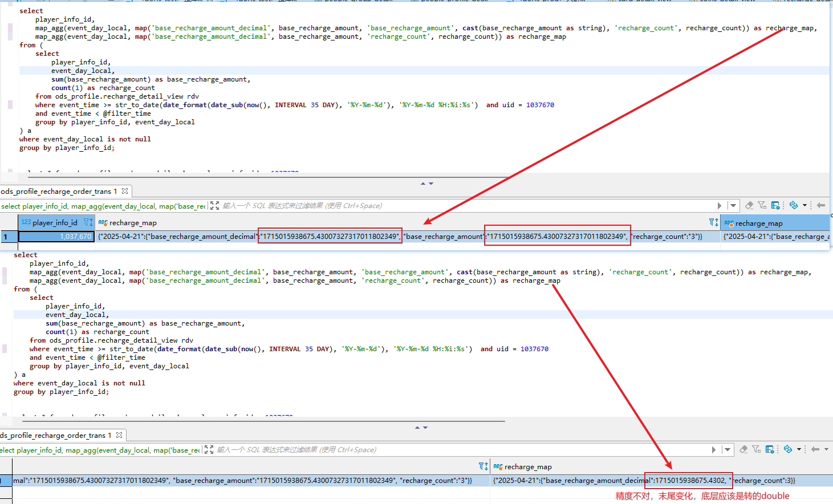Viewport: 833px width, 504px height.
Task: Select row number 1 in upper grid
Action: pyautogui.click(x=9, y=237)
